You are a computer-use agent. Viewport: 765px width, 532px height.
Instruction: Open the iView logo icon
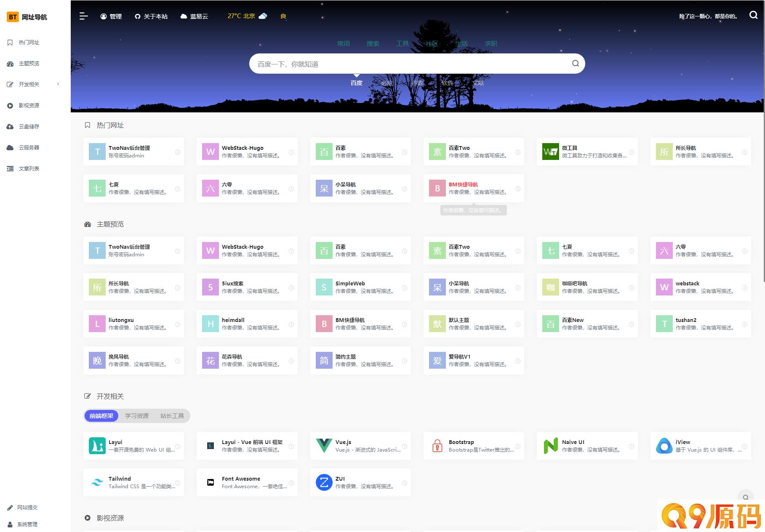tap(664, 446)
